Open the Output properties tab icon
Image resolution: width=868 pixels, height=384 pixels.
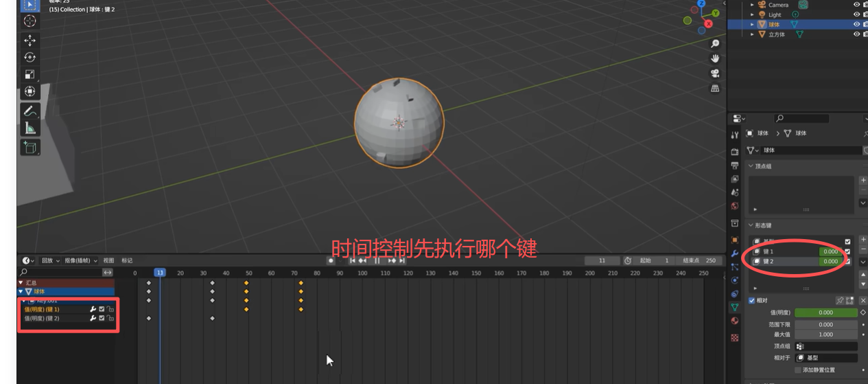coord(735,165)
